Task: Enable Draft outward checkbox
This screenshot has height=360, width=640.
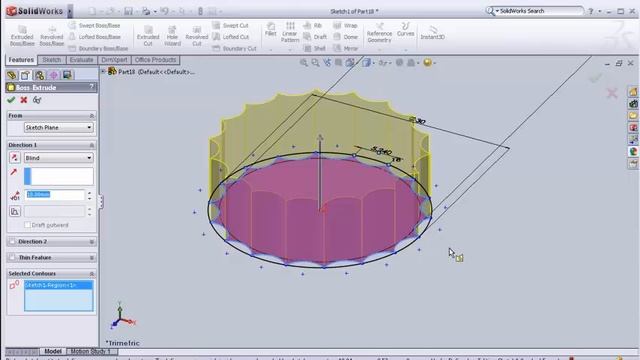Action: tap(27, 225)
